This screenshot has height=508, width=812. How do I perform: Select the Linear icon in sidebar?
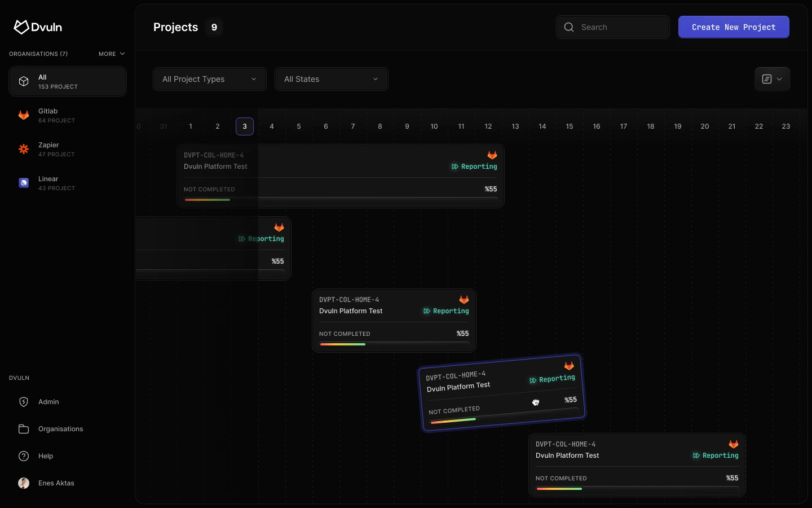[x=24, y=183]
